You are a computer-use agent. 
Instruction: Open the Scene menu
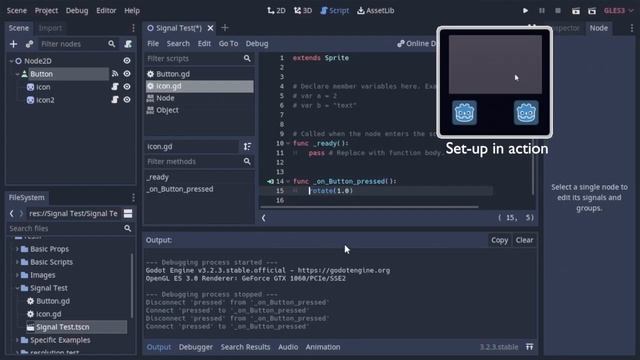(17, 11)
